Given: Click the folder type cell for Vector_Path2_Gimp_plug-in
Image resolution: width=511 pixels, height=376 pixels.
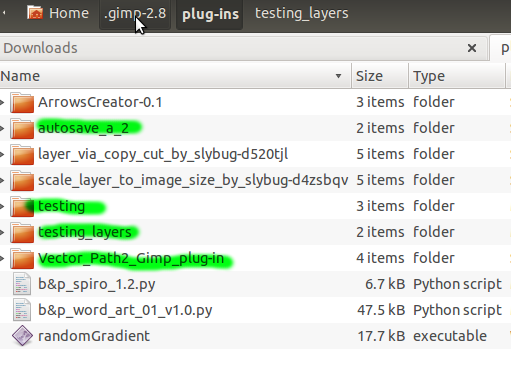Looking at the screenshot, I should pos(434,258).
